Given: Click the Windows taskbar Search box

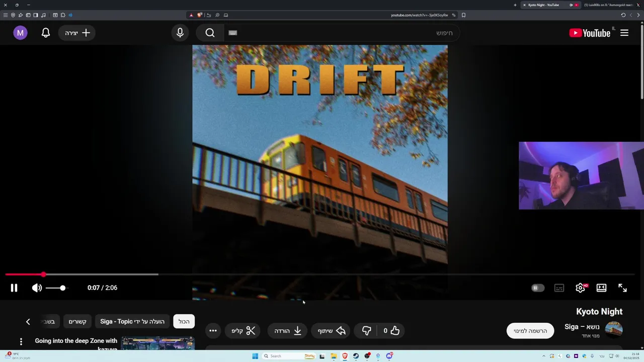Looking at the screenshot, I should 290,356.
